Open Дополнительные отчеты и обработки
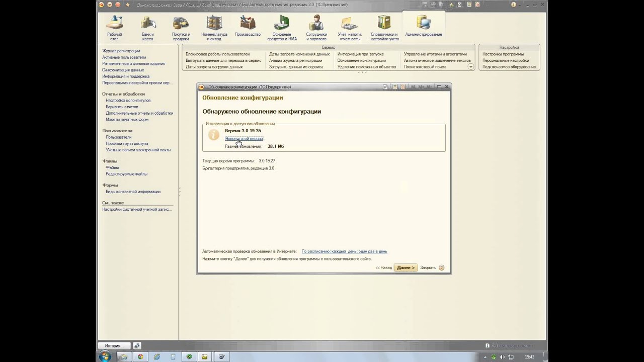Viewport: 644px width, 362px height. point(139,113)
